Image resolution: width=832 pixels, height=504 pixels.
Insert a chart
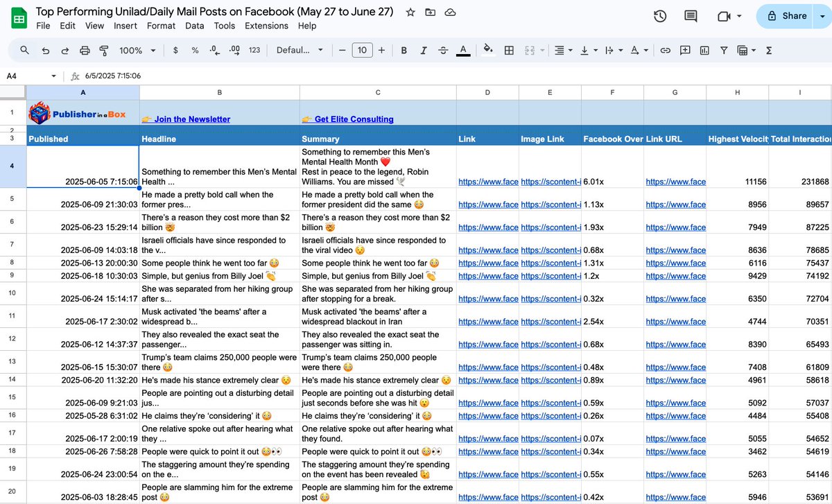tap(704, 50)
